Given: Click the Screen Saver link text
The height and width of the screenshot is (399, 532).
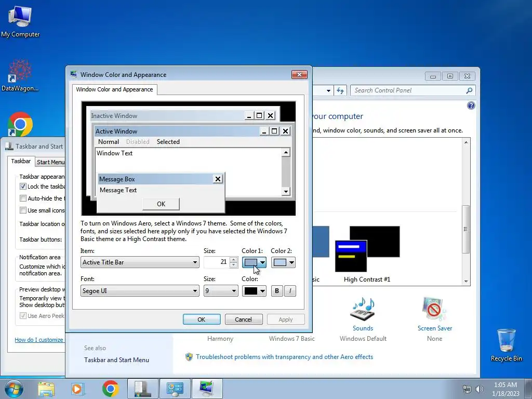Looking at the screenshot, I should click(x=435, y=328).
